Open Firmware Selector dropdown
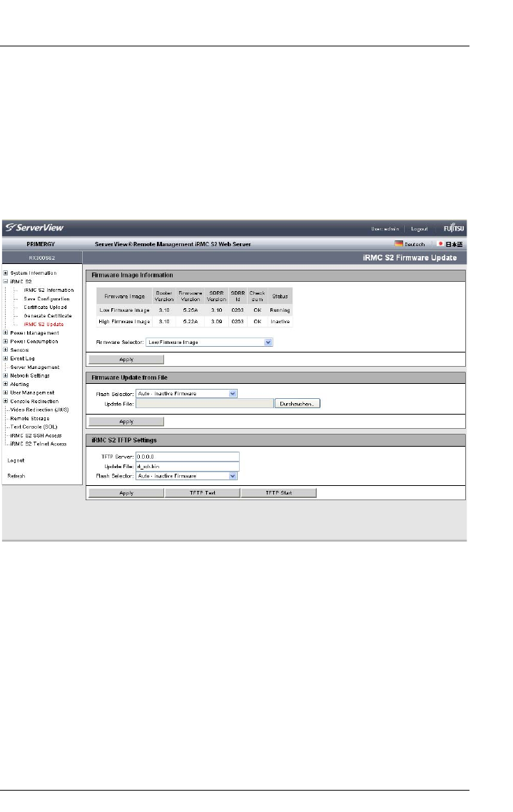513x812 pixels. (209, 342)
